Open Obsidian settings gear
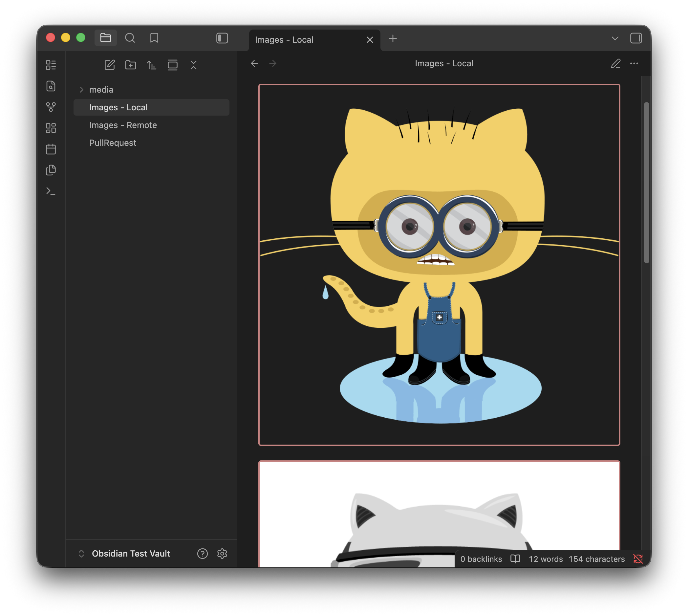The width and height of the screenshot is (688, 616). [222, 554]
